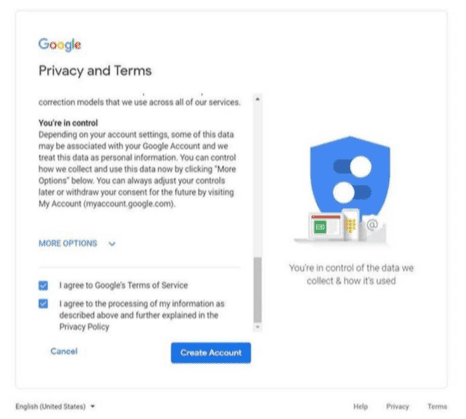Expand MORE OPTIONS

68,243
